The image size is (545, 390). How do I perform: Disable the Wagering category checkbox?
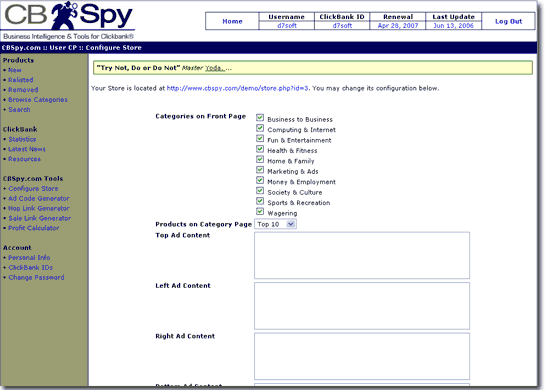click(x=260, y=211)
